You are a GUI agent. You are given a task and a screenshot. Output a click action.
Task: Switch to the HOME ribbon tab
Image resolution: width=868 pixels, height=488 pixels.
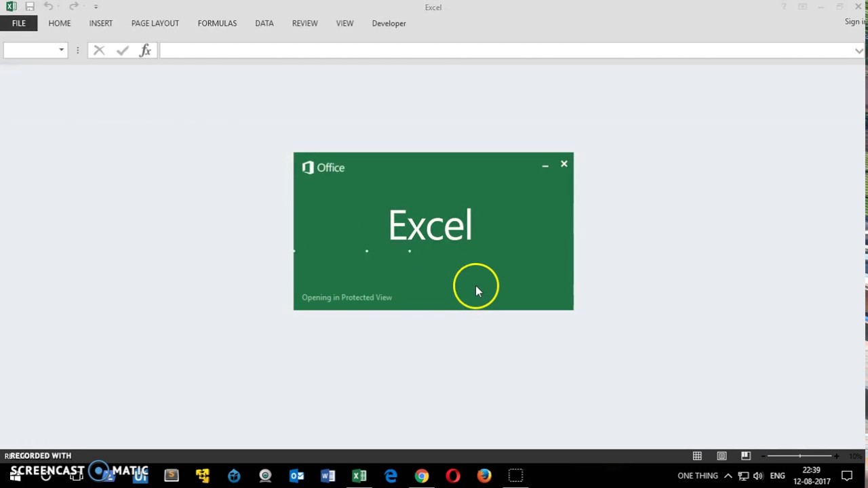click(x=60, y=23)
